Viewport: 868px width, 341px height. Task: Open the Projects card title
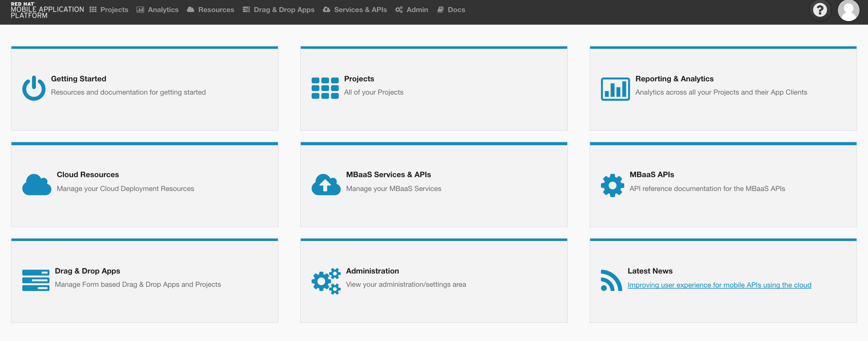coord(359,78)
